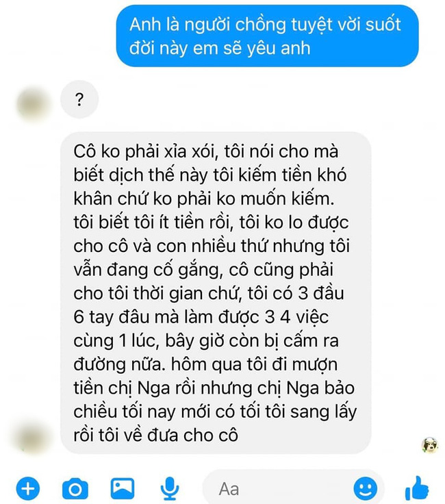
Task: Tap the microphone voice message icon
Action: point(170,489)
